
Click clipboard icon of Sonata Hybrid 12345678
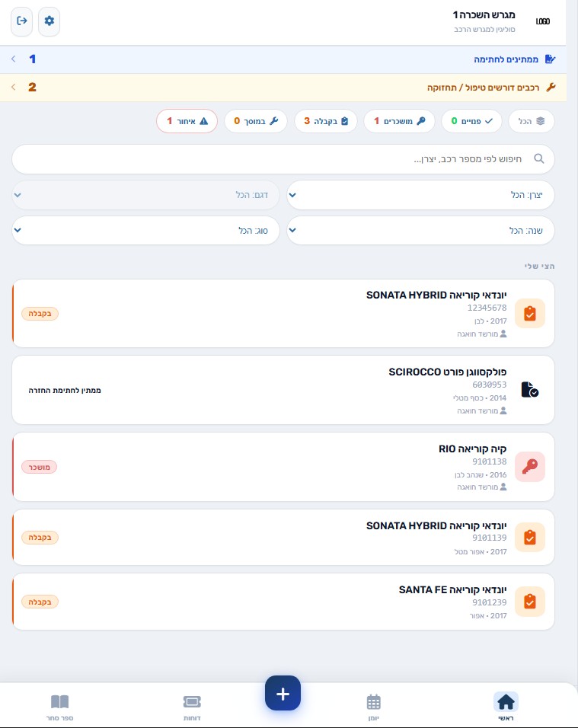(x=530, y=314)
